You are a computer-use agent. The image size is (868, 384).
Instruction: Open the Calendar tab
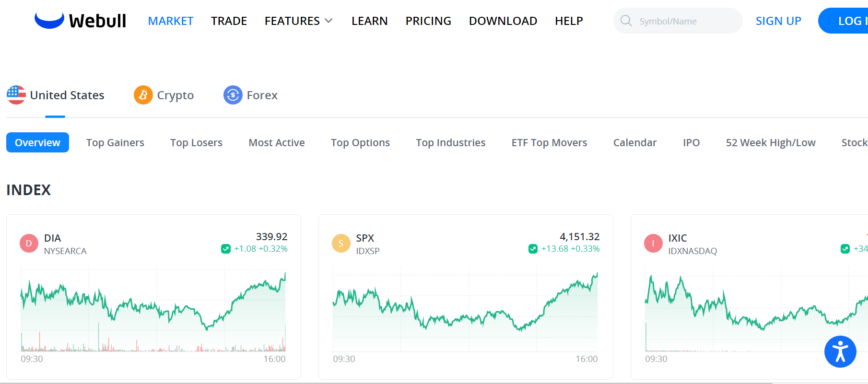coord(635,142)
